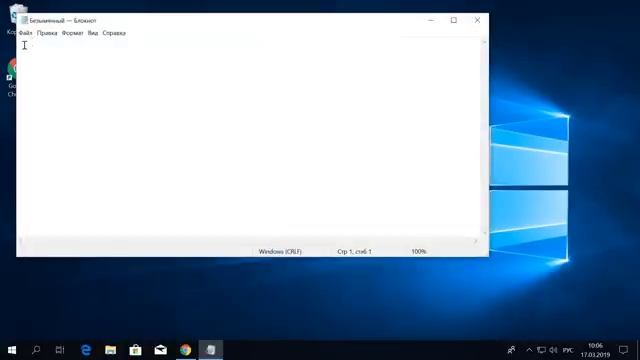Open the Mail app from the taskbar

coord(160,350)
